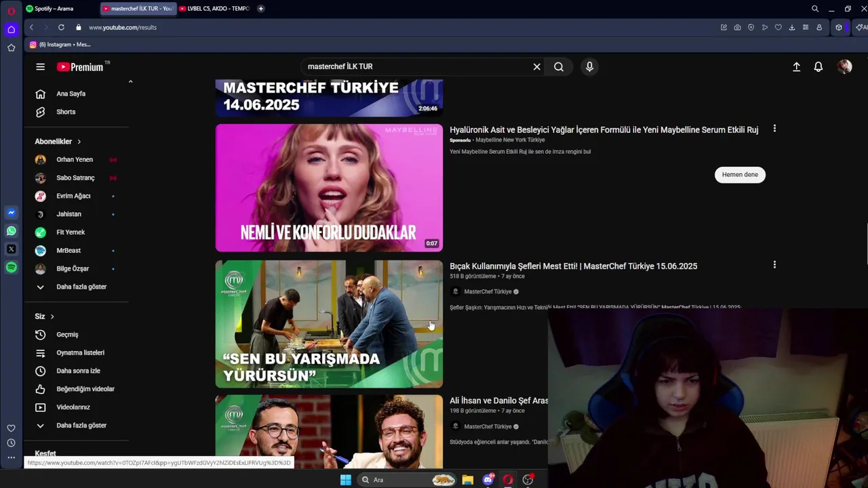Screen dimensions: 868x488
Task: Open MasterChef Türkiye channel under Bıçak video
Action: point(488,292)
